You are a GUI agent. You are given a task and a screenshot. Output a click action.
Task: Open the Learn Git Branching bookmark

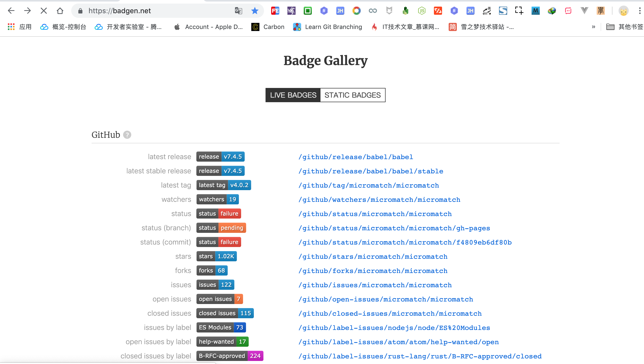coord(328,27)
